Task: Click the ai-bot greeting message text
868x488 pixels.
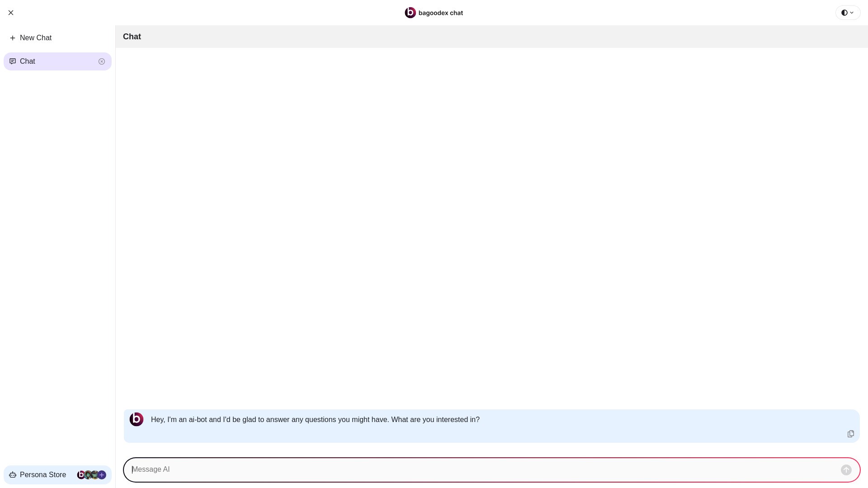Action: pos(315,420)
